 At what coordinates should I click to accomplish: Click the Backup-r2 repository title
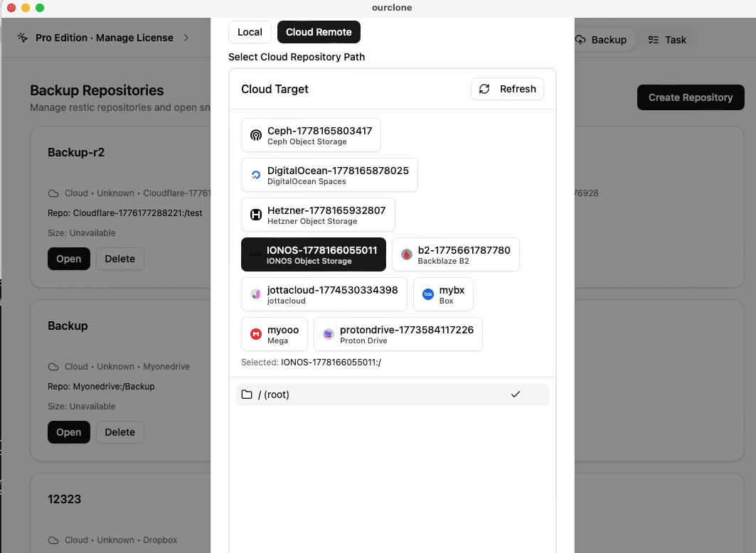(x=76, y=152)
